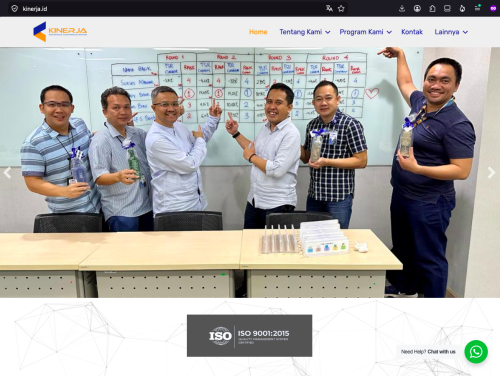This screenshot has height=376, width=500.
Task: Bookmark this page with the star icon
Action: [341, 9]
